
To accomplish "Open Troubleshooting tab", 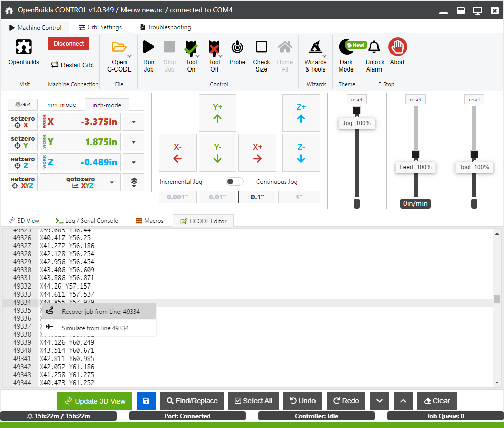I will click(x=165, y=27).
